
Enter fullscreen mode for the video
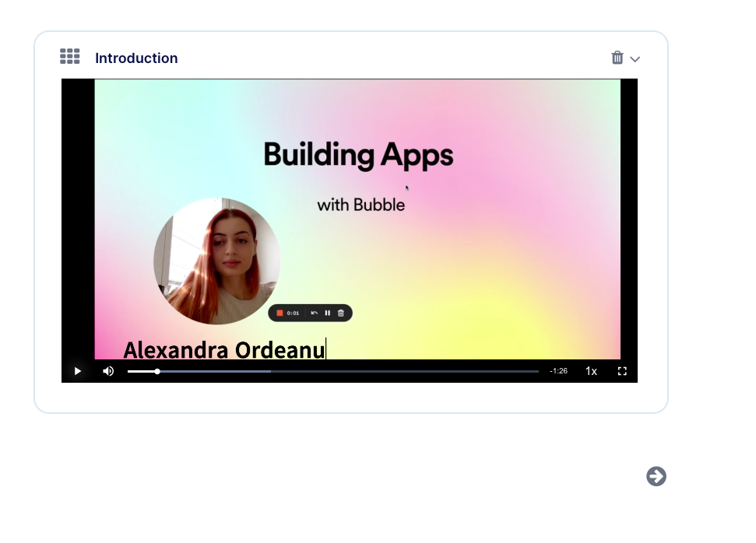pos(622,371)
